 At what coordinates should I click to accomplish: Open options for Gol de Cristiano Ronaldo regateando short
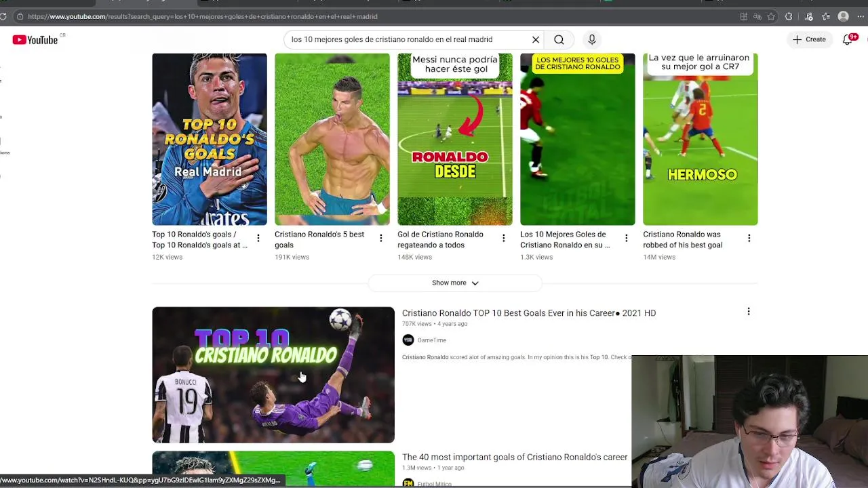[504, 238]
